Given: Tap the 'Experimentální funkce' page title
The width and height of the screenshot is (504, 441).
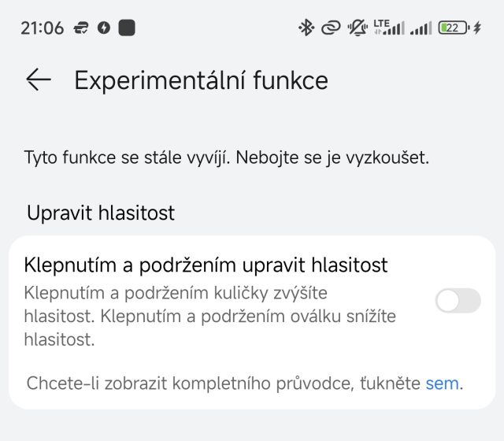Looking at the screenshot, I should tap(201, 80).
